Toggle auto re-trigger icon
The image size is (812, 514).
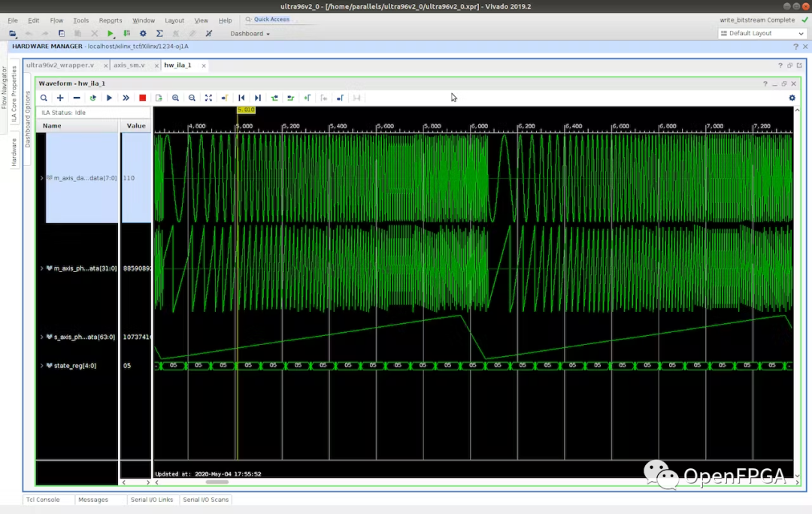[x=93, y=98]
